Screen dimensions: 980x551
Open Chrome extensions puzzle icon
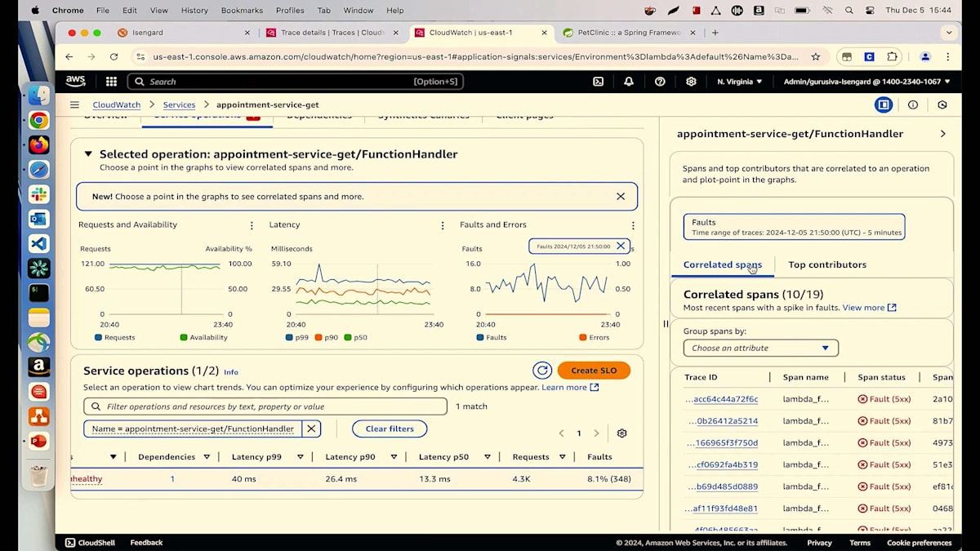pyautogui.click(x=892, y=57)
